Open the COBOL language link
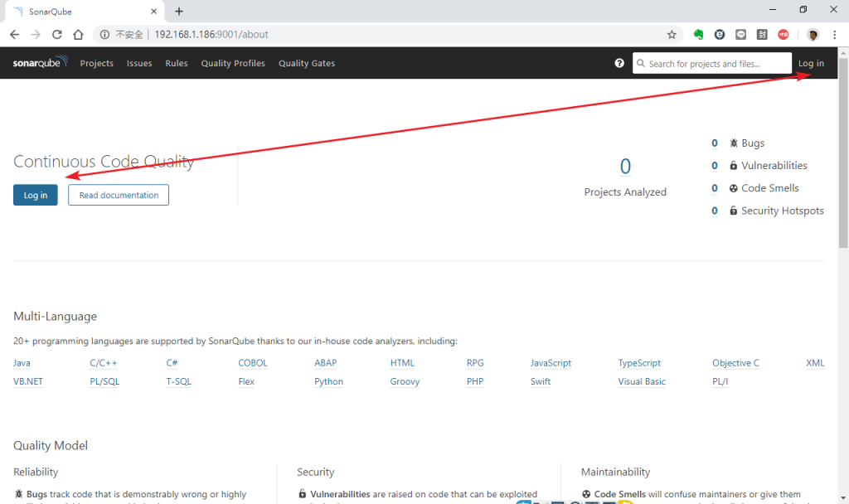Image resolution: width=849 pixels, height=504 pixels. (x=253, y=363)
